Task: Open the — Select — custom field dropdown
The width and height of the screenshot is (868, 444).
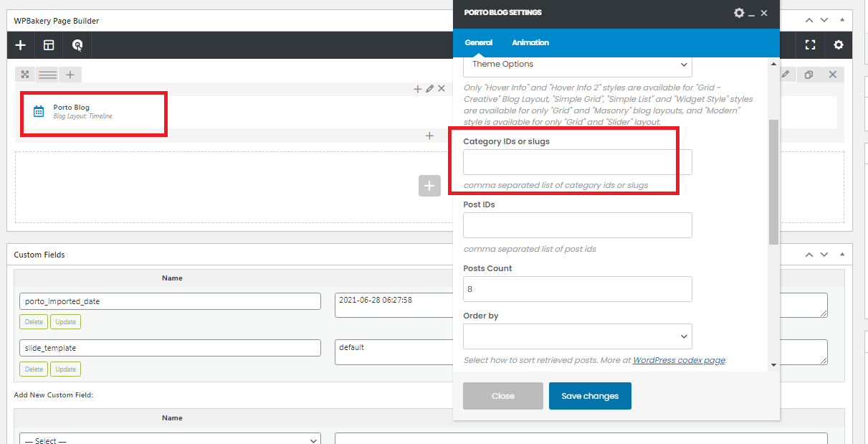Action: pyautogui.click(x=170, y=439)
